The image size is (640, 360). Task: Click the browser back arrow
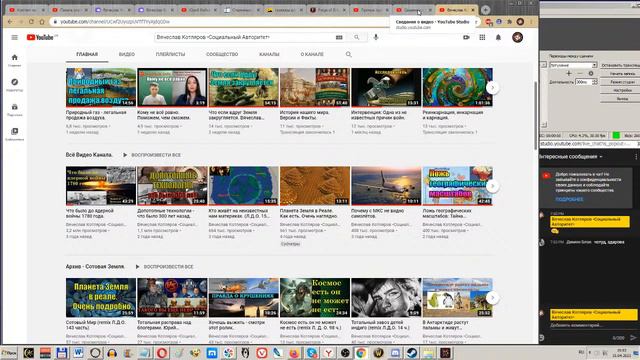[10, 22]
